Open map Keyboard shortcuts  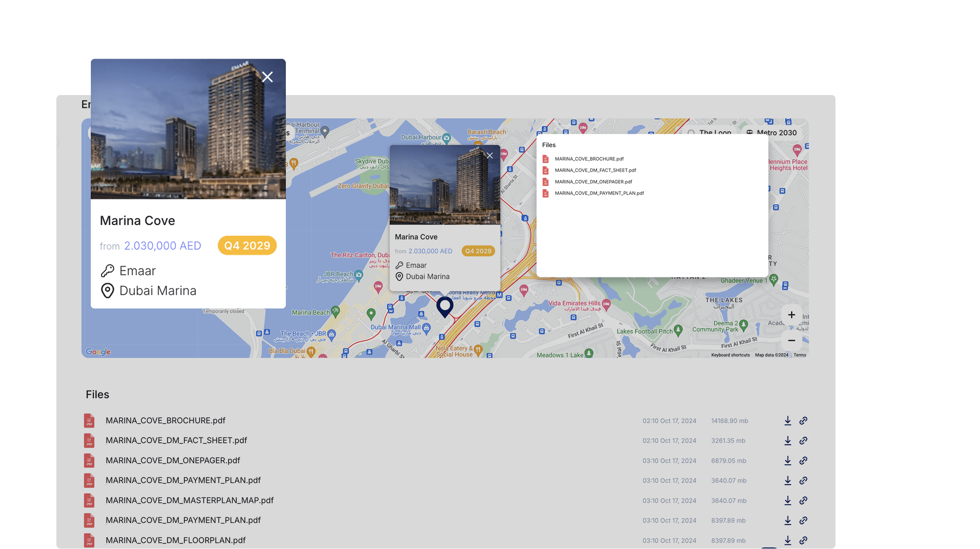click(730, 355)
